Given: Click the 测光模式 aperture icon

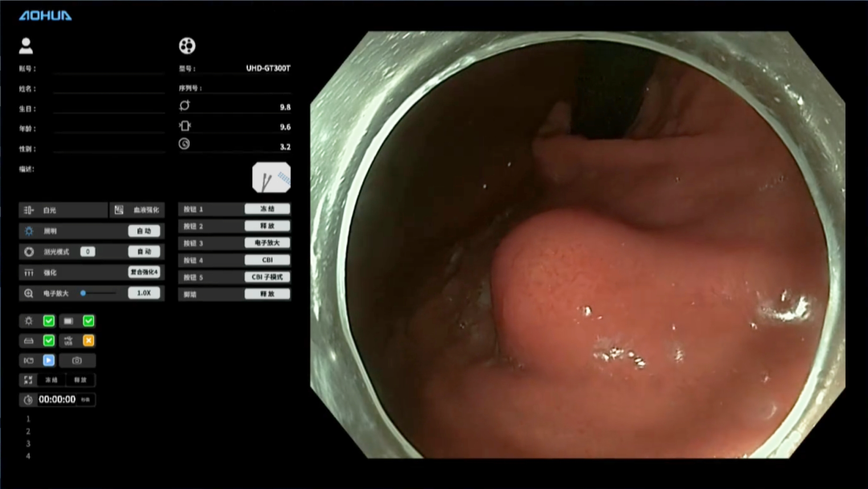Looking at the screenshot, I should [x=29, y=252].
